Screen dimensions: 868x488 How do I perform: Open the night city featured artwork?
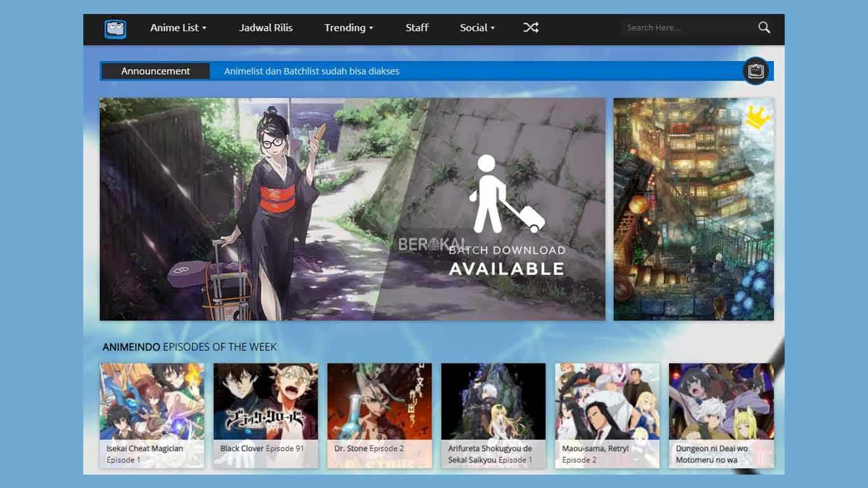[694, 209]
